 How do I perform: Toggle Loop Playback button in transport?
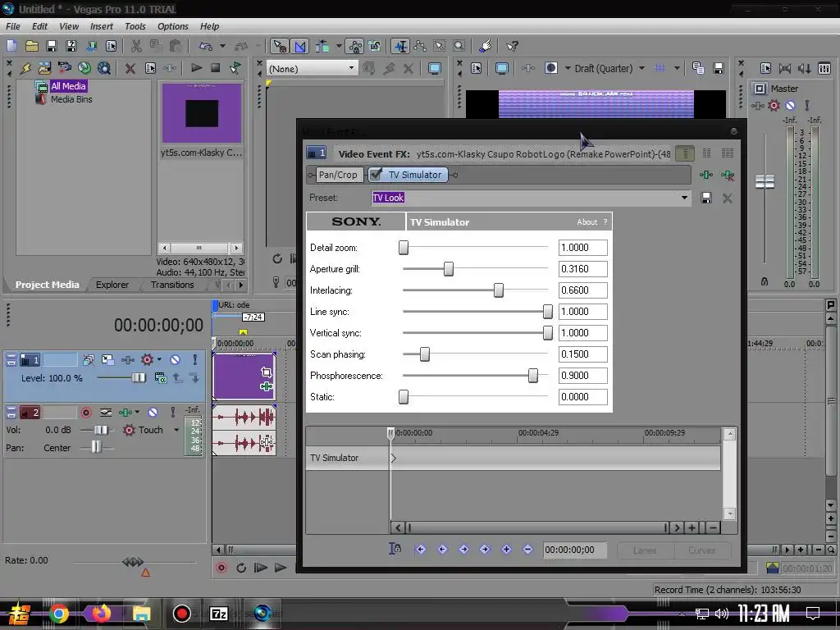click(x=241, y=568)
